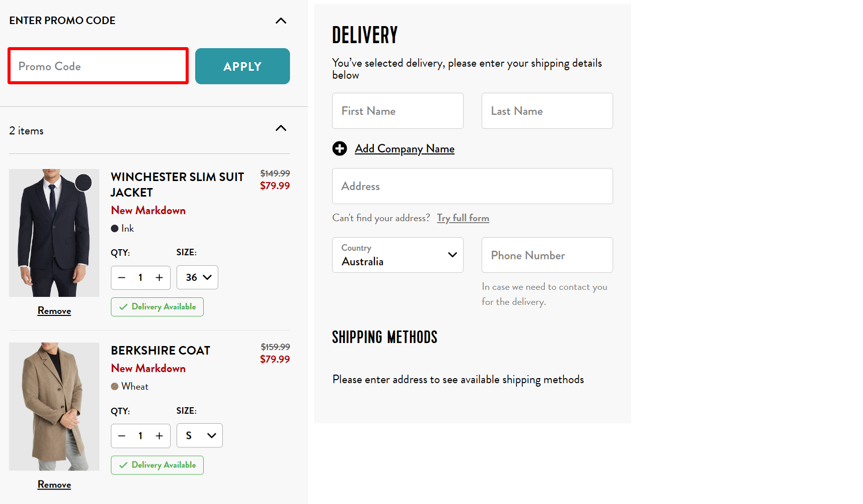Remove the Berkshire Coat
863x504 pixels.
tap(54, 484)
